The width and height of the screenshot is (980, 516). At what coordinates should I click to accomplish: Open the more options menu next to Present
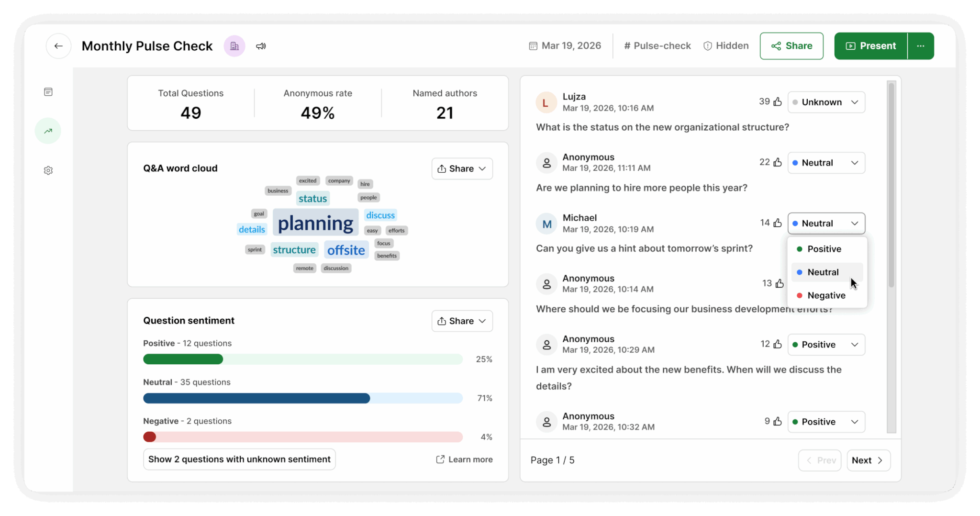coord(920,45)
